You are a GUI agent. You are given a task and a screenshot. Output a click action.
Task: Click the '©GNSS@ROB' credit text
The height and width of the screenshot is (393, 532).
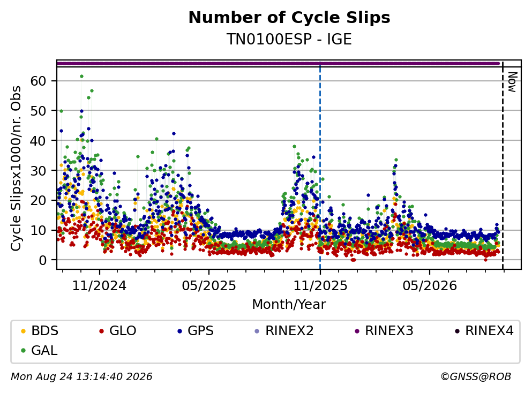[x=476, y=377]
